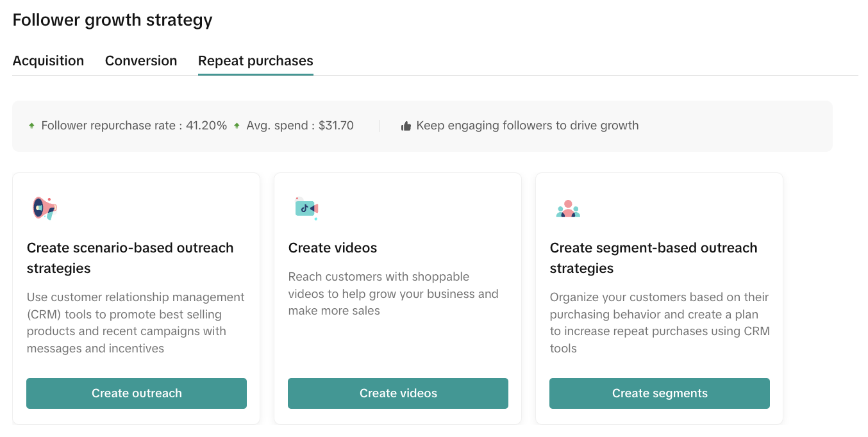Click the customer segments people icon

click(568, 209)
